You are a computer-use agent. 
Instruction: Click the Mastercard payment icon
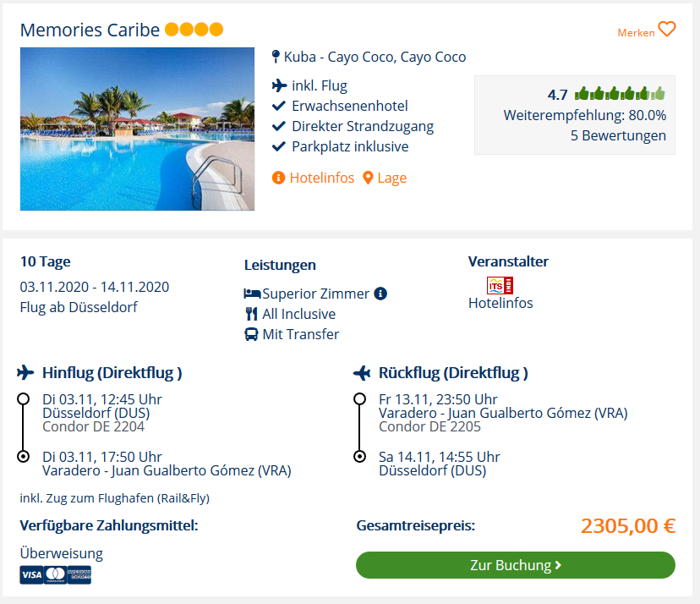click(x=55, y=575)
